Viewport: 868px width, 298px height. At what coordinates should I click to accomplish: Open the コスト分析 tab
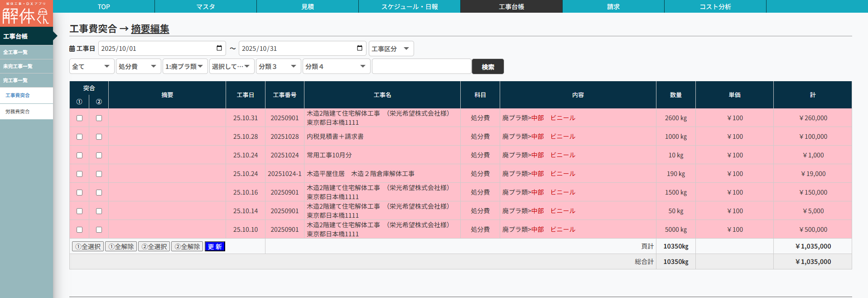click(715, 6)
